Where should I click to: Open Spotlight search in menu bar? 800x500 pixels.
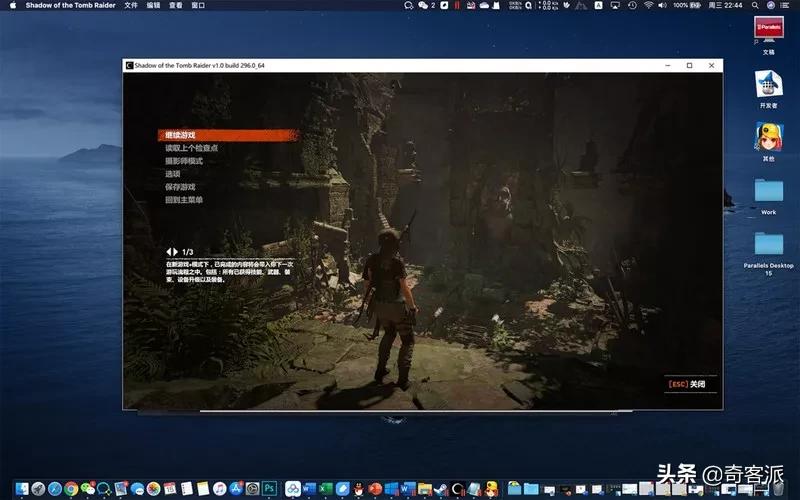click(x=755, y=5)
